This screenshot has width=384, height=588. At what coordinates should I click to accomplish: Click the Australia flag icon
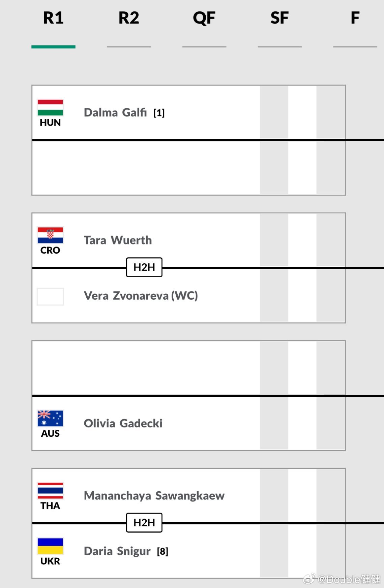50,419
